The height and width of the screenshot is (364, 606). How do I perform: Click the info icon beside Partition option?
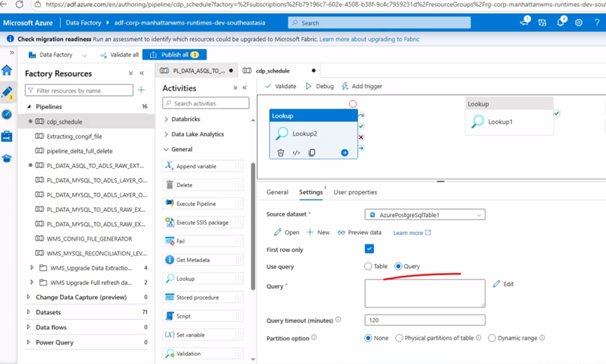[x=314, y=337]
